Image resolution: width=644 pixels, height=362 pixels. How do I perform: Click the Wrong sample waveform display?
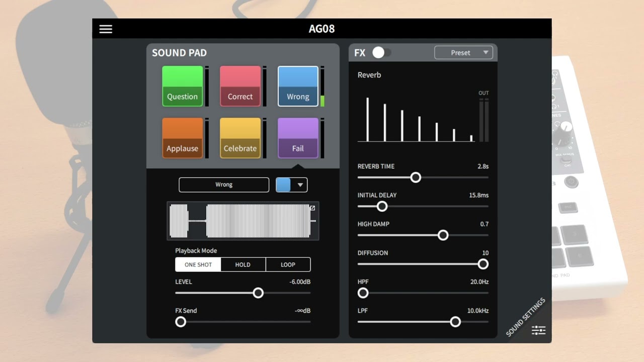pos(243,221)
